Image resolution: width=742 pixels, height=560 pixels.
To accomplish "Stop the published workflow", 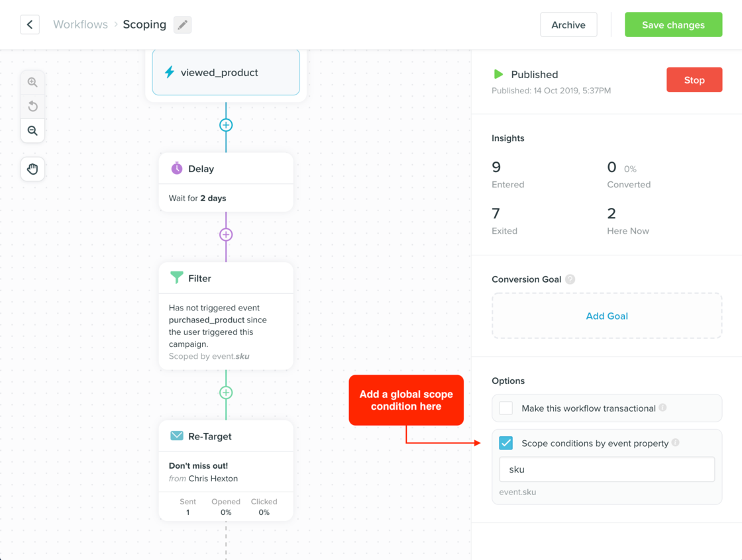I will click(x=694, y=79).
